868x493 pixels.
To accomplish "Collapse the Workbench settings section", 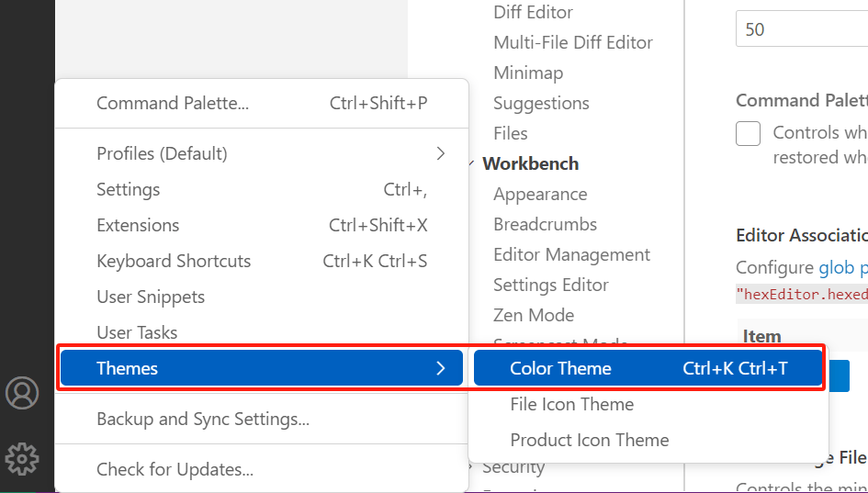I will tap(471, 163).
